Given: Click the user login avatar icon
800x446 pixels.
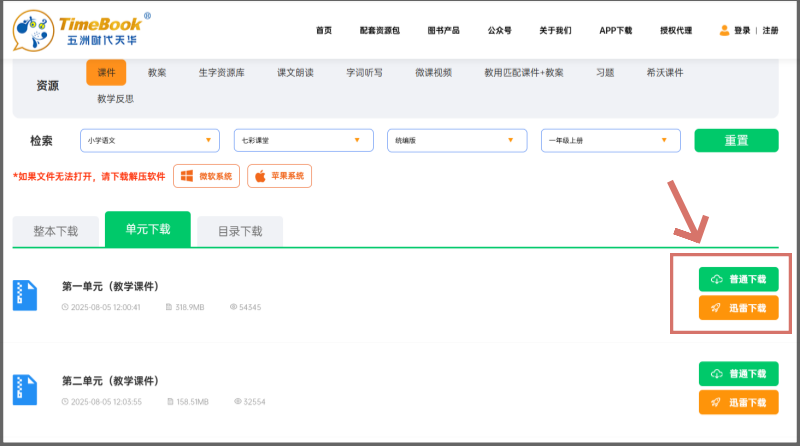Looking at the screenshot, I should click(724, 31).
